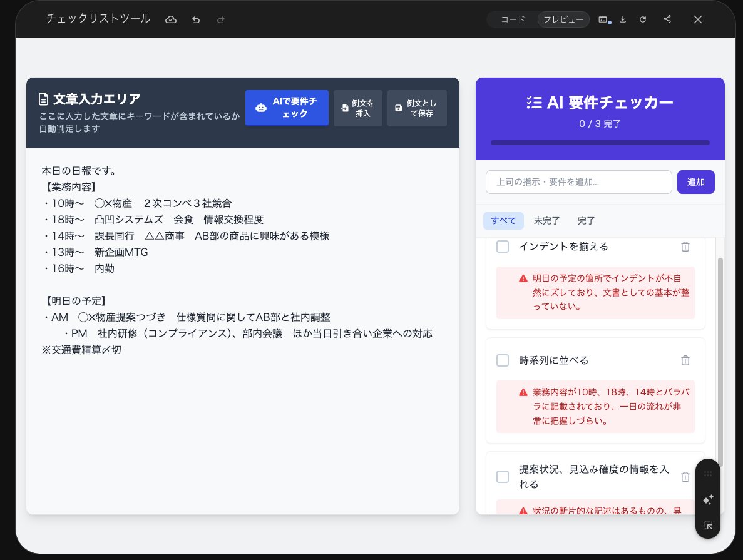743x560 pixels.
Task: Select the 未完了 filter tab
Action: click(x=547, y=221)
